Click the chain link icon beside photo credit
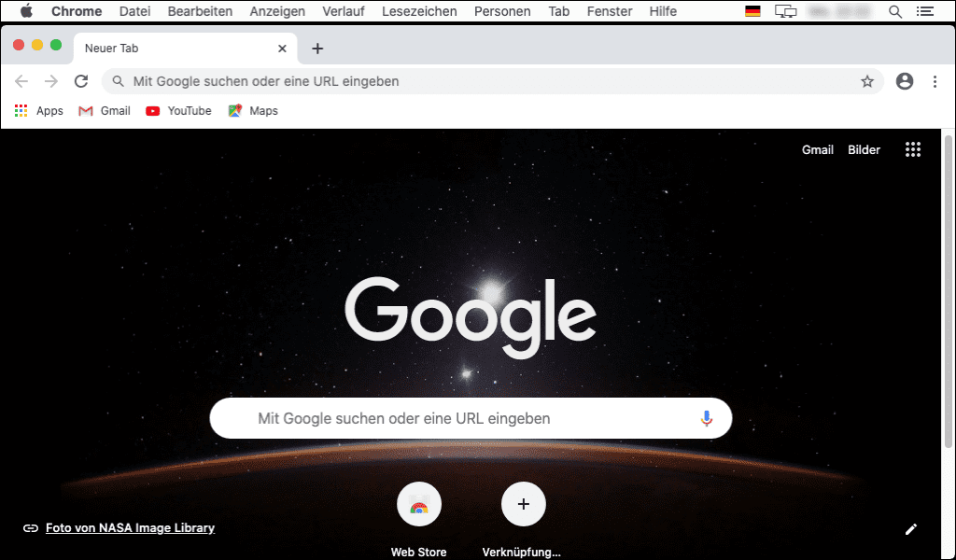Image resolution: width=956 pixels, height=560 pixels. tap(31, 528)
